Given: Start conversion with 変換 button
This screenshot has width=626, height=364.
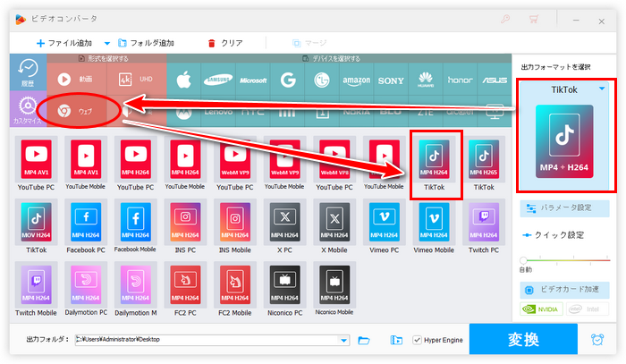Looking at the screenshot, I should [x=523, y=339].
